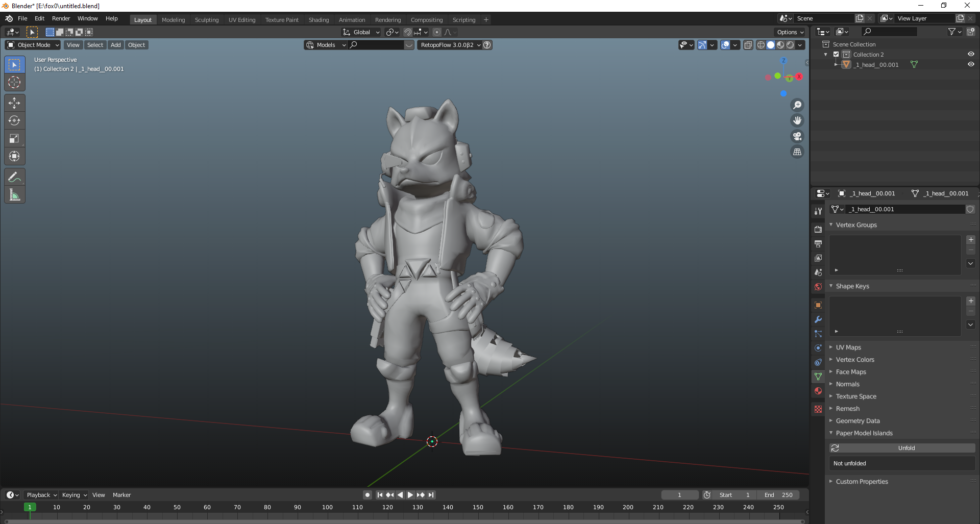The width and height of the screenshot is (980, 524).
Task: Add new shape key plus button
Action: [971, 301]
